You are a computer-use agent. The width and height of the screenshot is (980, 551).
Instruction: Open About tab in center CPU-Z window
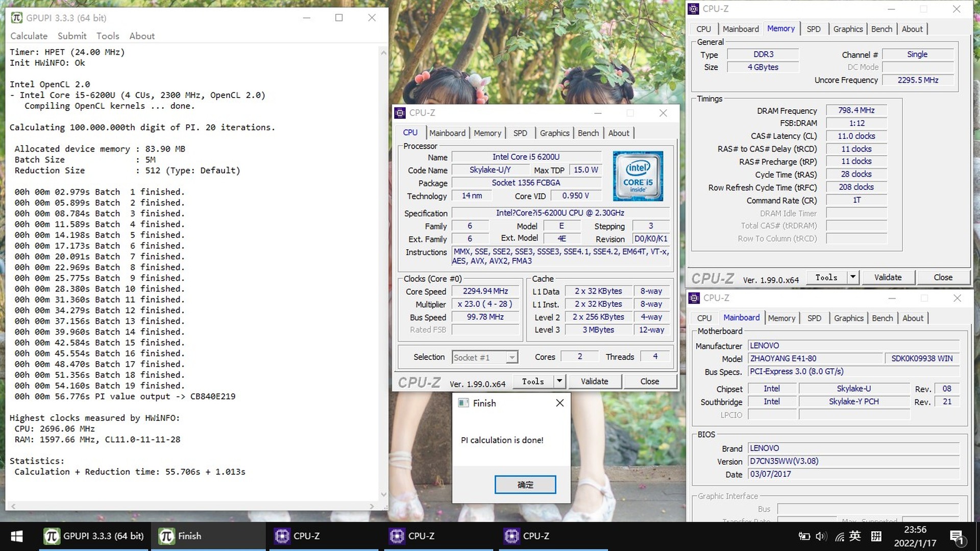click(x=619, y=133)
